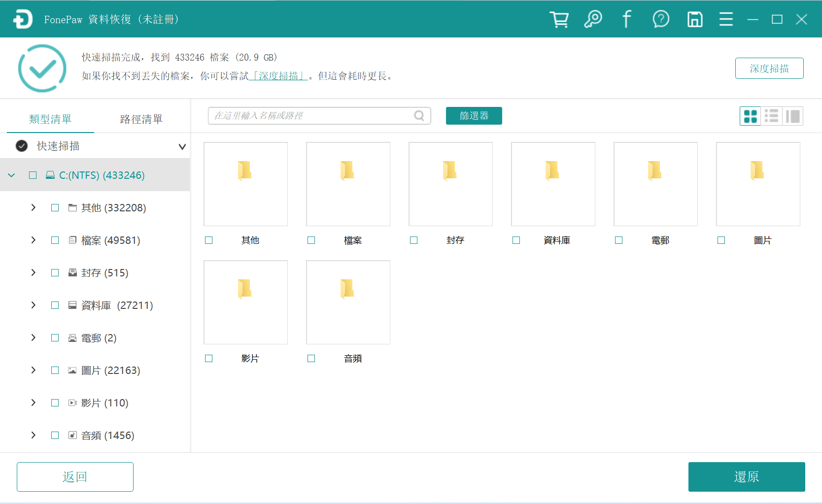822x504 pixels.
Task: Open the hamburger menu icon
Action: pos(726,19)
